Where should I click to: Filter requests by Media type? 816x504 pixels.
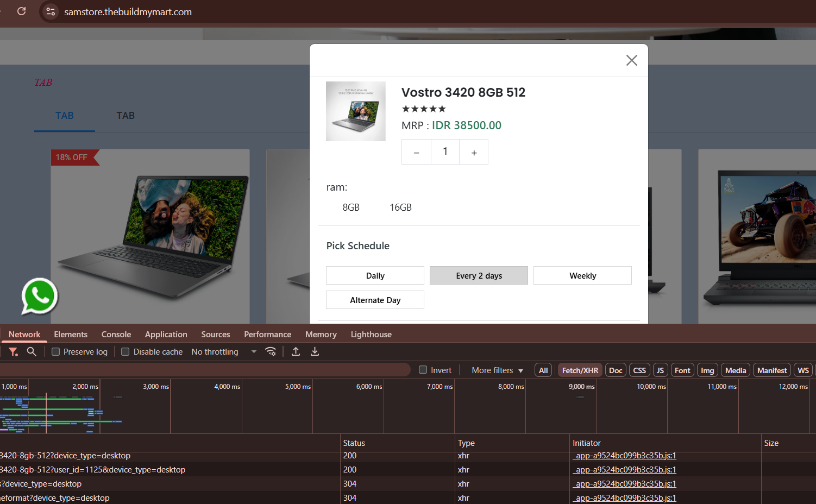tap(736, 370)
